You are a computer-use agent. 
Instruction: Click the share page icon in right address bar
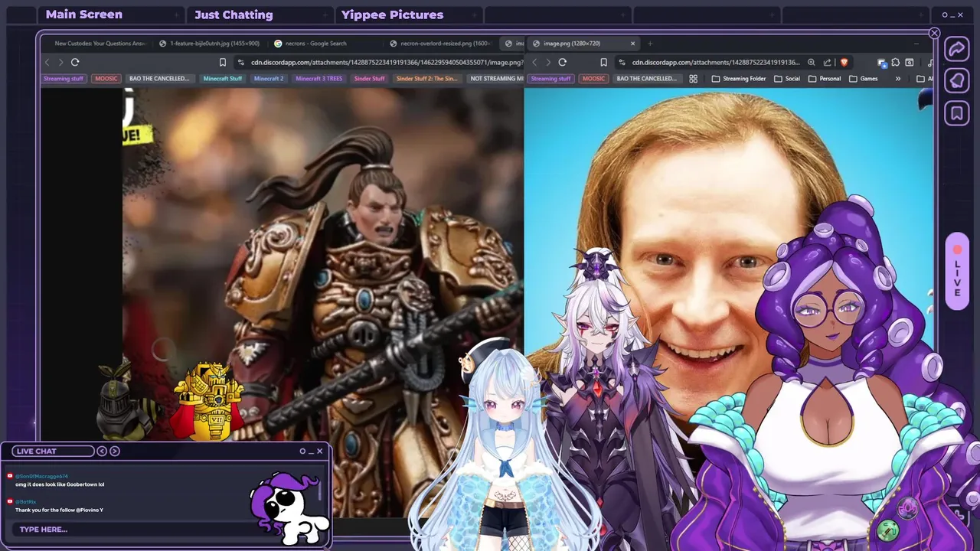(x=828, y=63)
